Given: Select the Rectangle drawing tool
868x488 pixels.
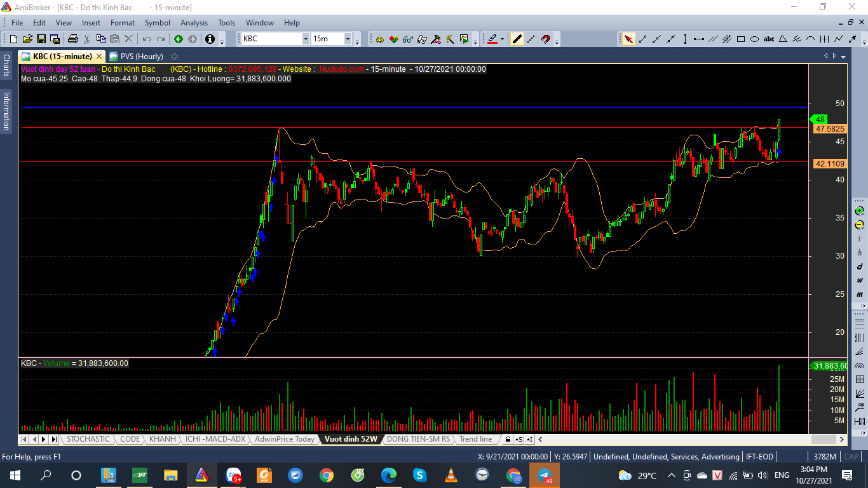Looking at the screenshot, I should tap(741, 39).
